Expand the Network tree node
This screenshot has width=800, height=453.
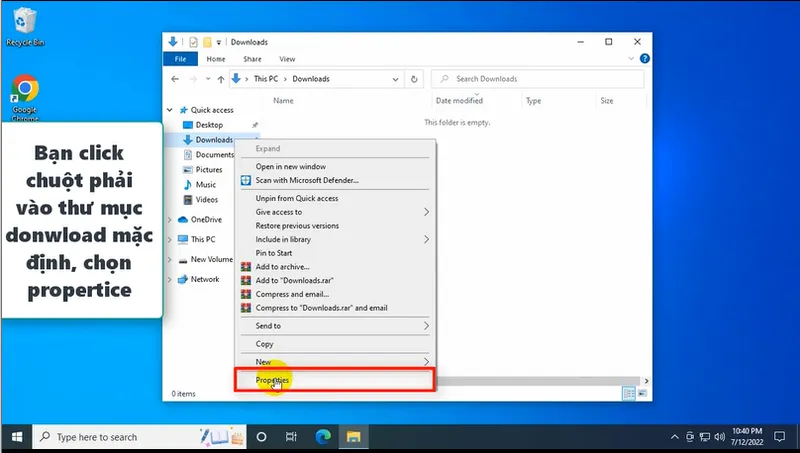169,280
